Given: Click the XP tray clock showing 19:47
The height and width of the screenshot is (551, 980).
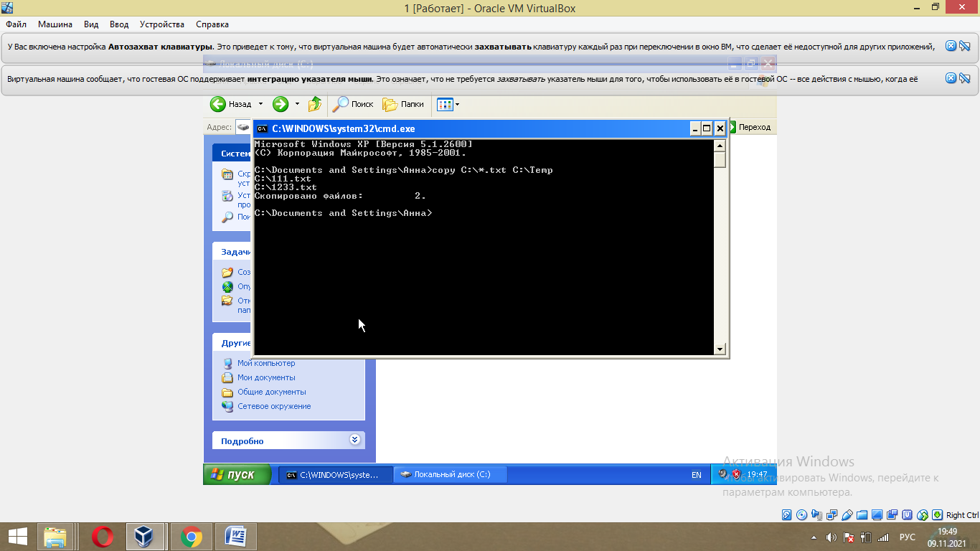Looking at the screenshot, I should point(758,474).
